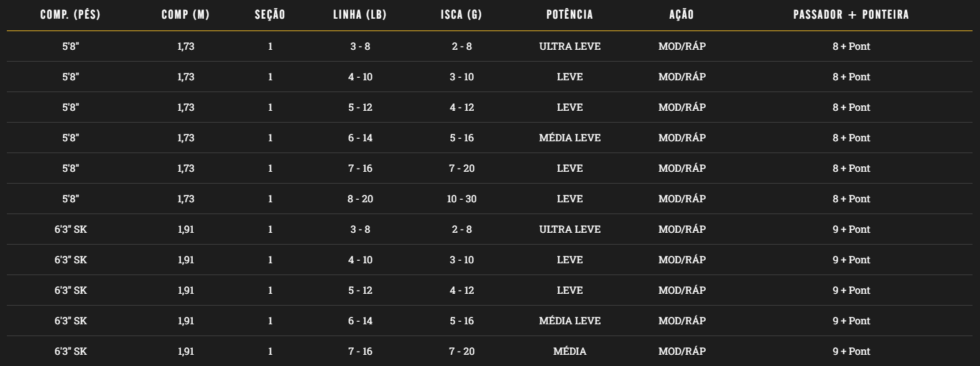Click the LINHA (LB) column header

(x=360, y=15)
